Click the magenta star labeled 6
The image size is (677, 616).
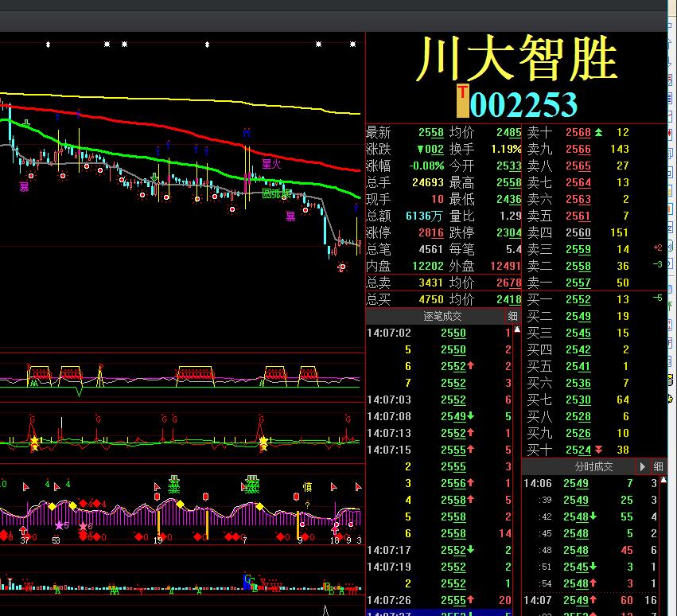(x=83, y=526)
